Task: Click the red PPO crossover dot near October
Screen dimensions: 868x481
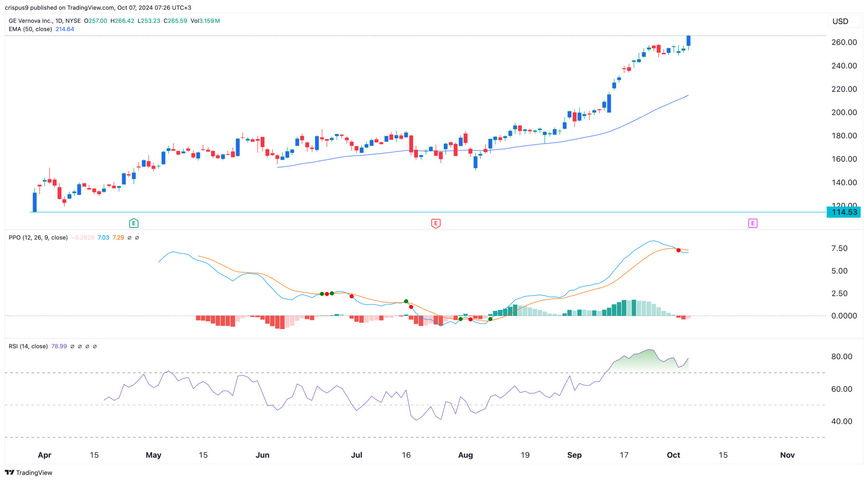Action: 679,251
